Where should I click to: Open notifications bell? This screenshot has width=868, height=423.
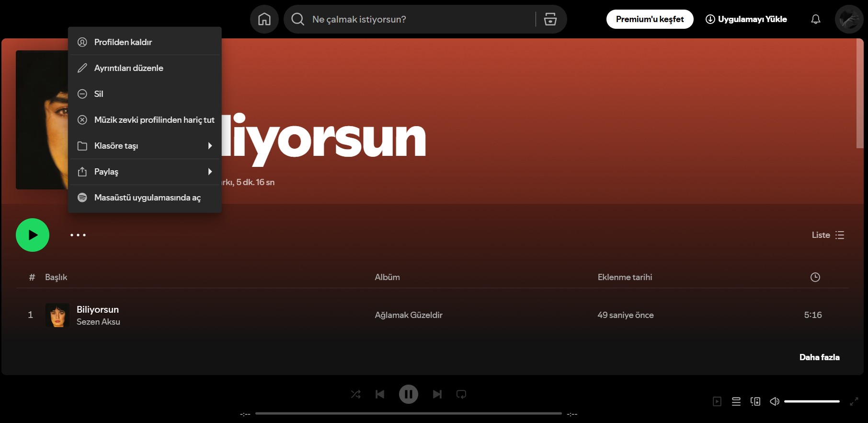[815, 19]
